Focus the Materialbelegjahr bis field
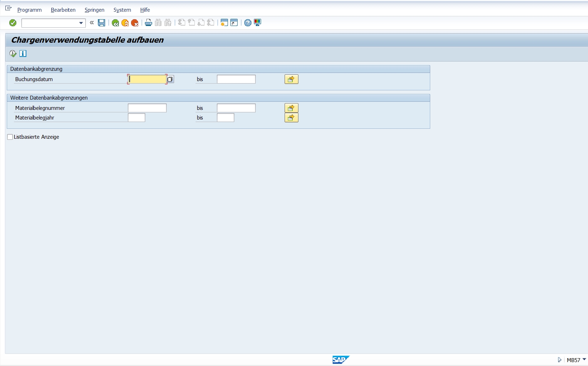 click(225, 118)
